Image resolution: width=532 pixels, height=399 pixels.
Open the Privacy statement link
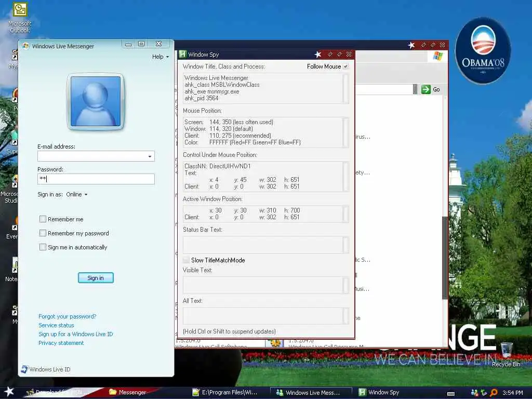click(61, 343)
